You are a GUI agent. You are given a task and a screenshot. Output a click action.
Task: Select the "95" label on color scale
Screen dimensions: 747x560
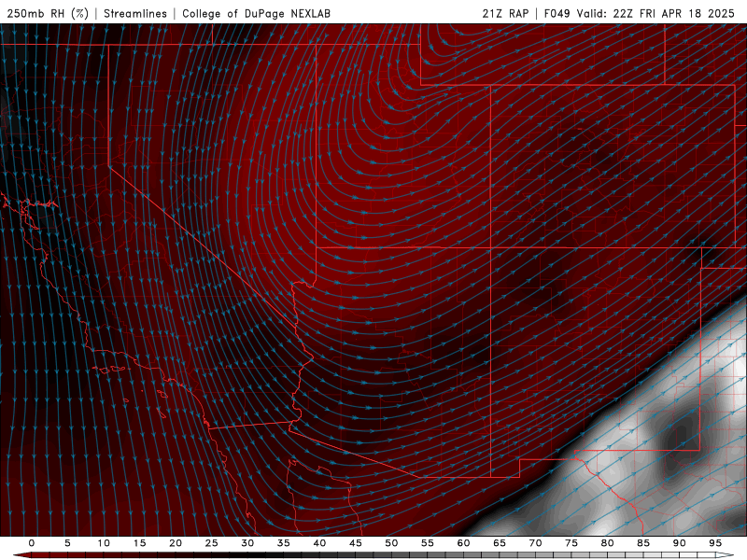pos(715,543)
